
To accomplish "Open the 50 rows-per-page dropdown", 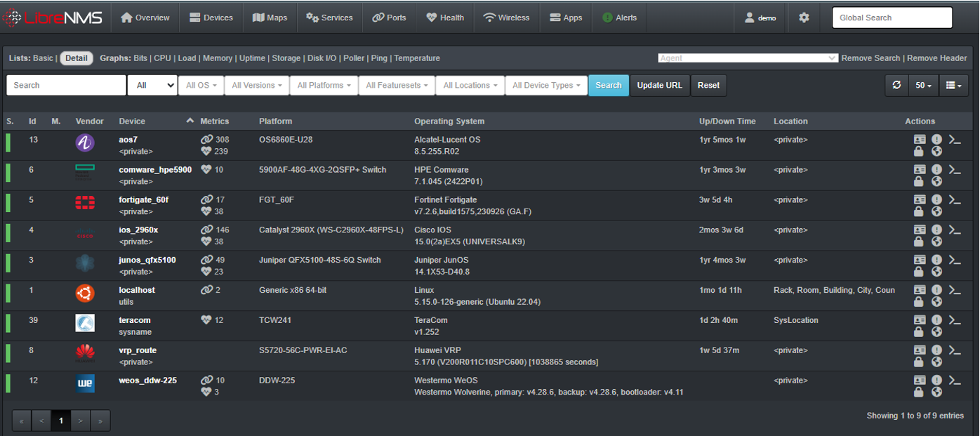I will 923,85.
